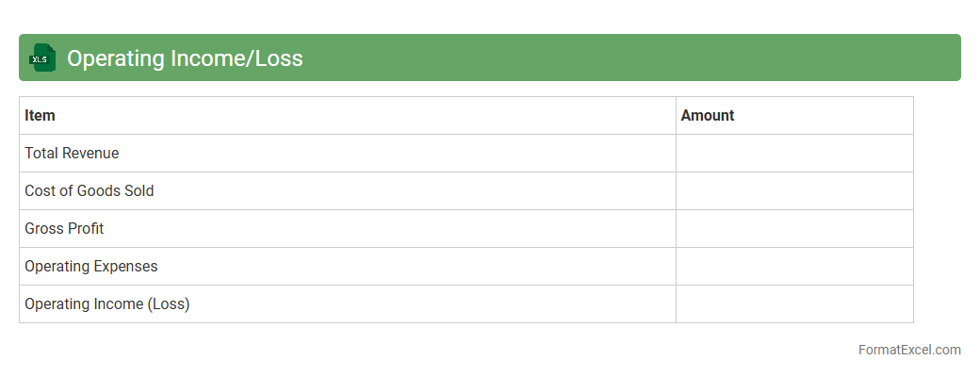
Task: Select the Operating Income (Loss) label
Action: coord(107,303)
